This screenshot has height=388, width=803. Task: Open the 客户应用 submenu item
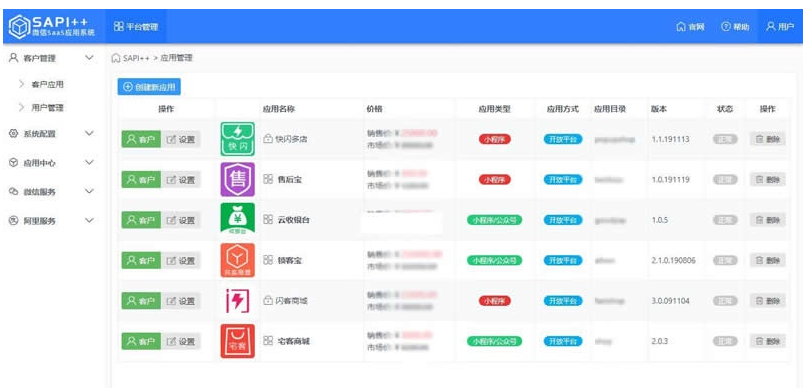click(47, 84)
